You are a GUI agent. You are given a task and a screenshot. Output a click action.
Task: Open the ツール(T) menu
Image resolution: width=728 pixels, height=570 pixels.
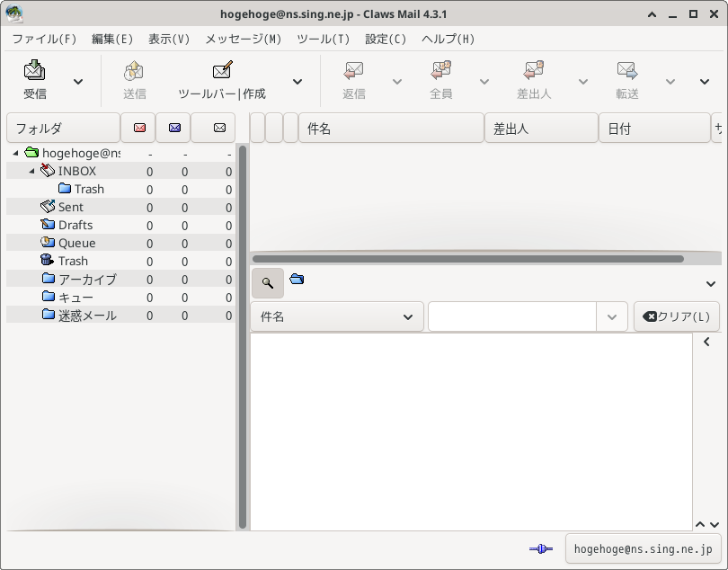[324, 39]
